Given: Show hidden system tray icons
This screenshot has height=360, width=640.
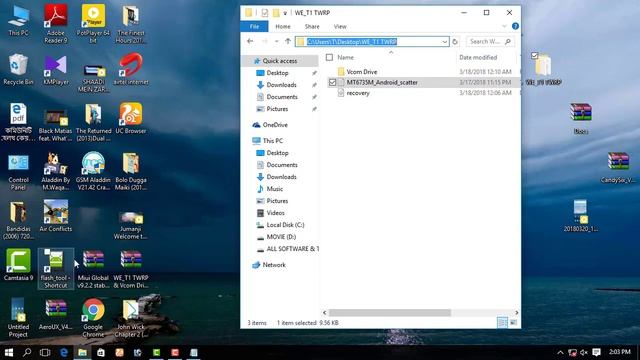Looking at the screenshot, I should click(560, 352).
